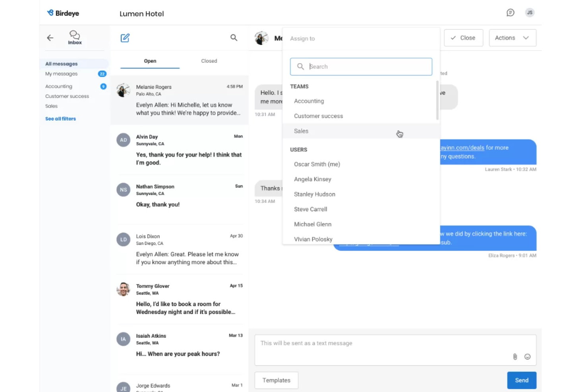Switch to the Closed conversations tab
Image resolution: width=588 pixels, height=392 pixels.
tap(209, 61)
